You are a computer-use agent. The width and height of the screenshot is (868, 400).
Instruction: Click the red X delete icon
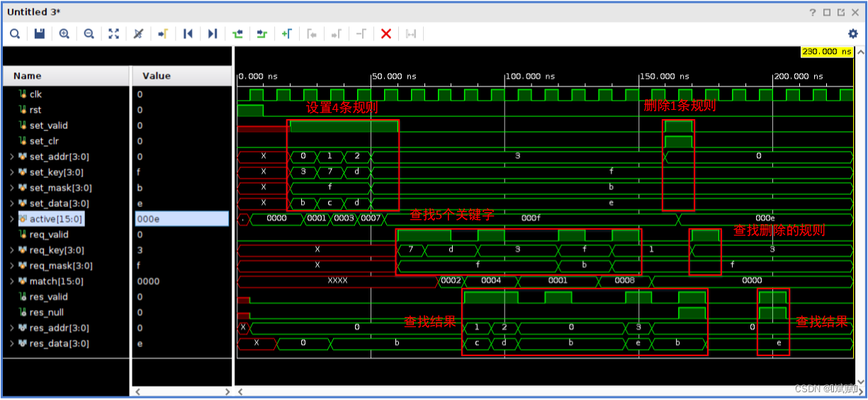coord(386,33)
